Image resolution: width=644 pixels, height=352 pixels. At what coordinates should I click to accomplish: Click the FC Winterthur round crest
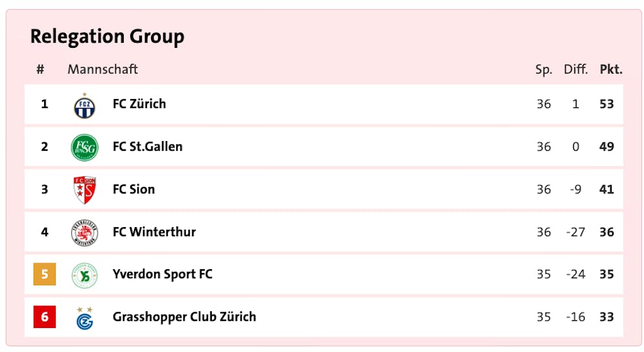click(85, 232)
